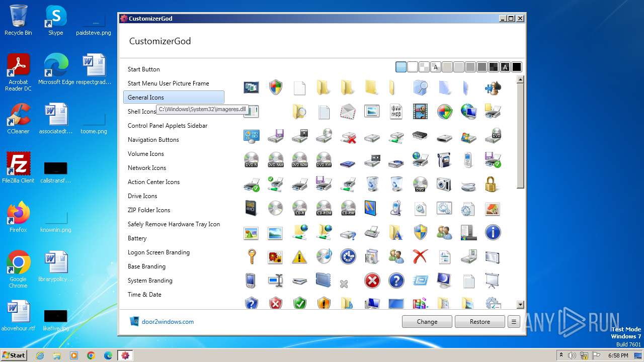Click the icon list scroll up arrow

point(520,79)
